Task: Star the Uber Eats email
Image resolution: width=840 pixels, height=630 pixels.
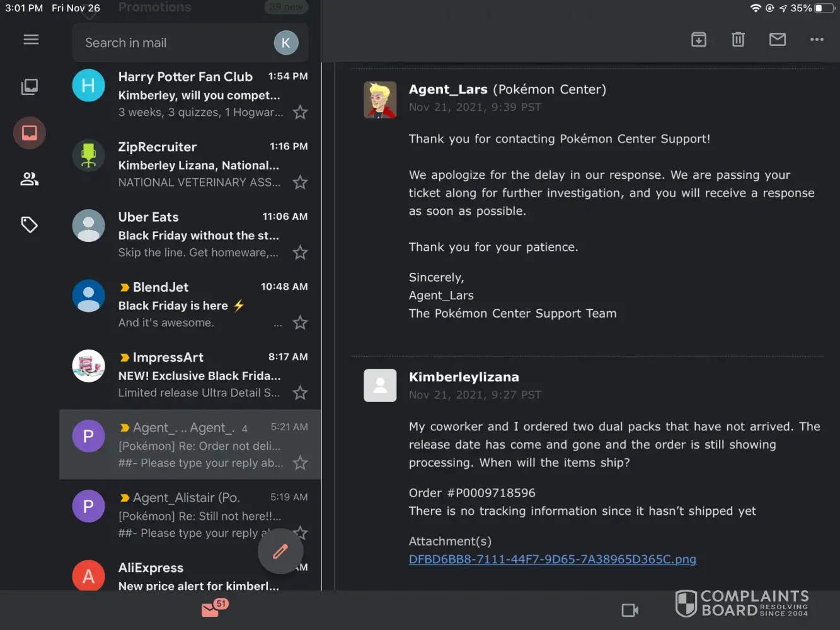Action: tap(300, 253)
